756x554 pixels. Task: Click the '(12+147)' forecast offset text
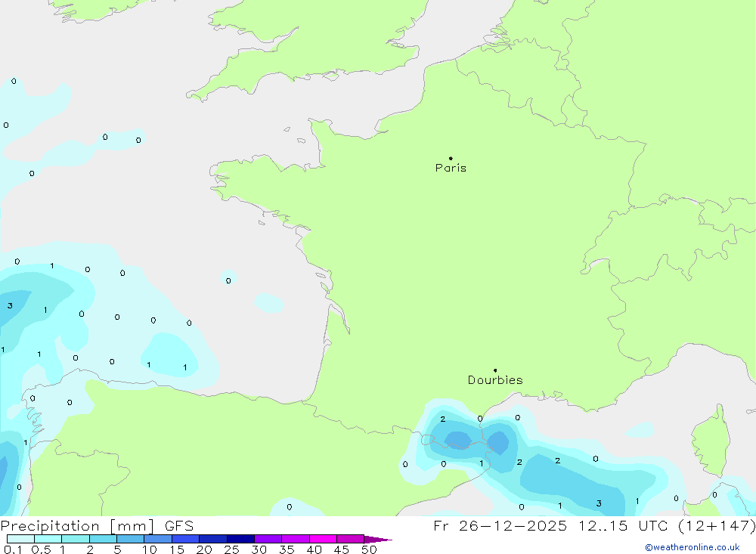click(x=717, y=525)
